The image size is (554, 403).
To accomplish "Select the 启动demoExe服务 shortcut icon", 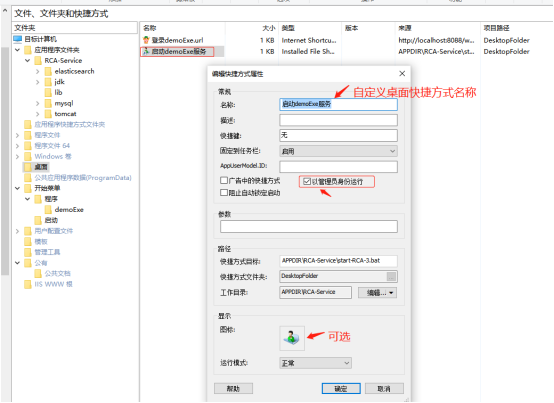I will point(146,52).
